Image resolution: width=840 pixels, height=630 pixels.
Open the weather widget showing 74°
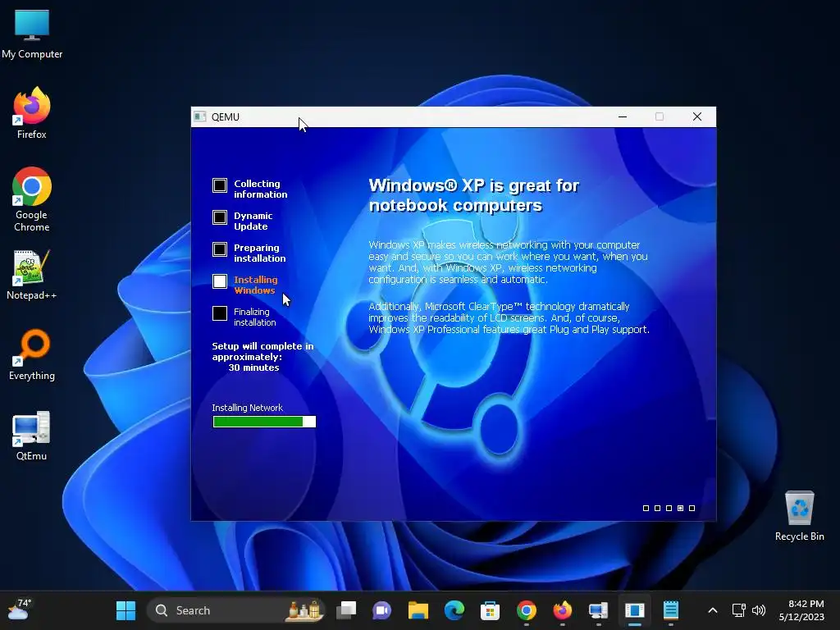pyautogui.click(x=20, y=610)
